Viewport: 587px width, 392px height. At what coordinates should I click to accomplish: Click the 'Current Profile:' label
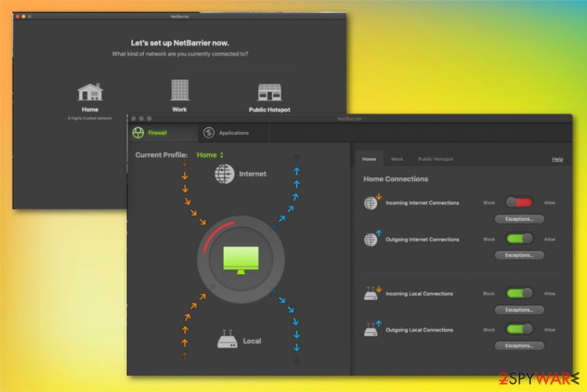(161, 155)
